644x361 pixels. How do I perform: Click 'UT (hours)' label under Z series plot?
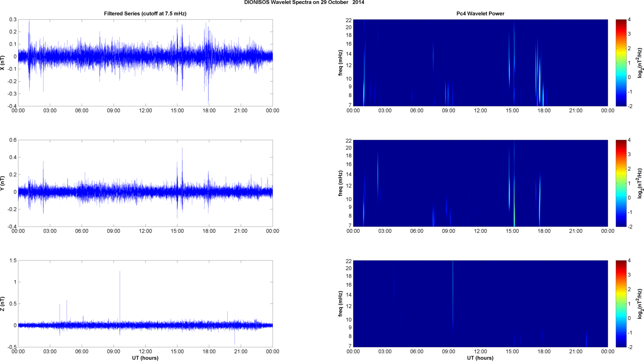click(x=145, y=358)
